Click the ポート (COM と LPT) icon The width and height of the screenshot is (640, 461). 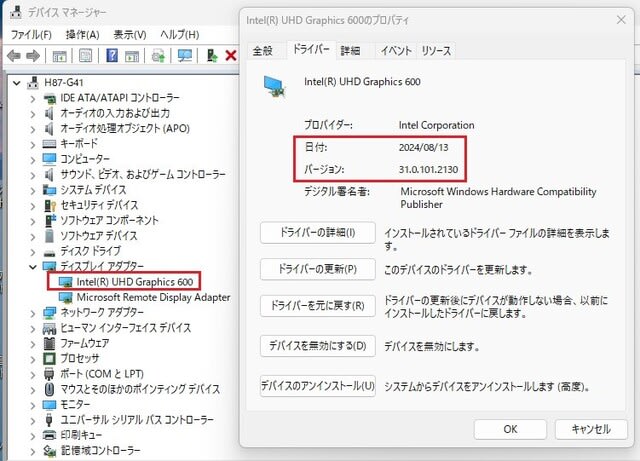(x=49, y=374)
